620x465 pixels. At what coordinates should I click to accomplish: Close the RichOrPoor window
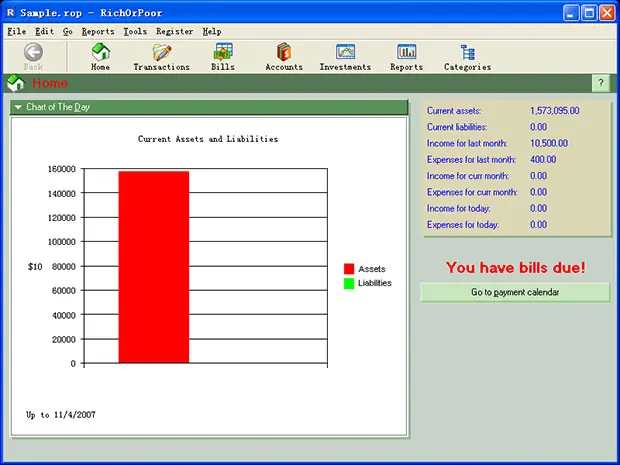click(x=607, y=13)
